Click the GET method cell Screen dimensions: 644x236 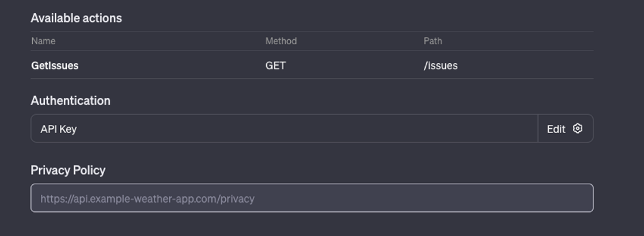tap(276, 66)
